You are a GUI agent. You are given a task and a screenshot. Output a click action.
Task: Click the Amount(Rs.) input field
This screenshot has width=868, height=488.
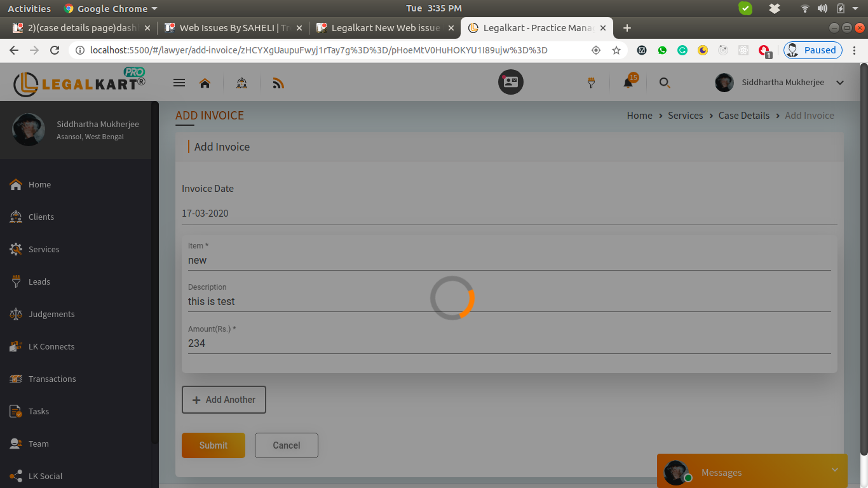click(x=508, y=343)
